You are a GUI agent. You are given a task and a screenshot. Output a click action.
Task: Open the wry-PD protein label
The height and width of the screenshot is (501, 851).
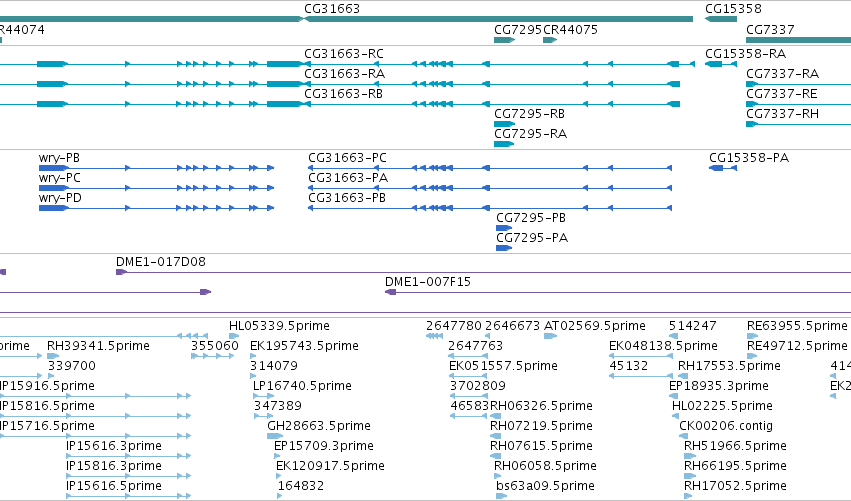click(60, 198)
